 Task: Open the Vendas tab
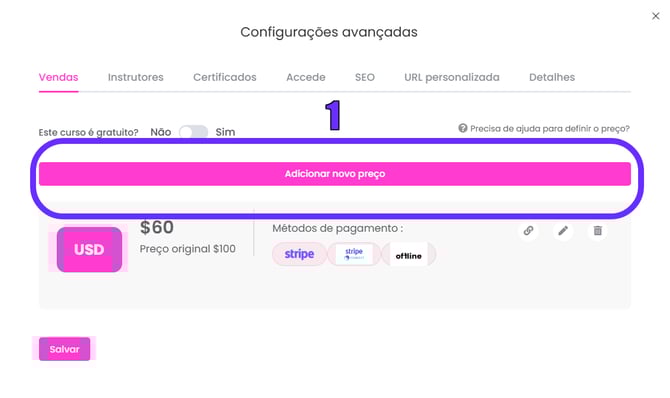point(59,77)
